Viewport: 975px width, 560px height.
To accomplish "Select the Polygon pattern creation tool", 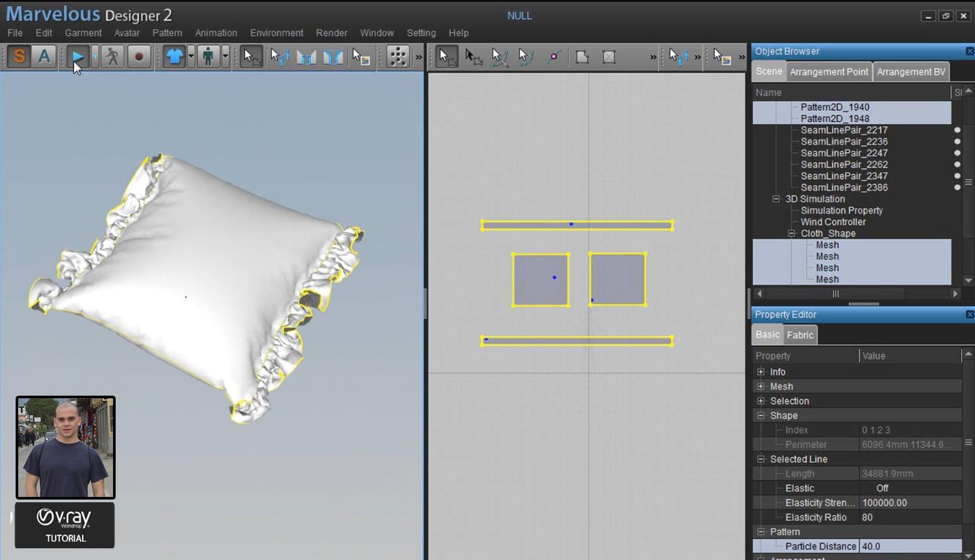I will point(582,57).
